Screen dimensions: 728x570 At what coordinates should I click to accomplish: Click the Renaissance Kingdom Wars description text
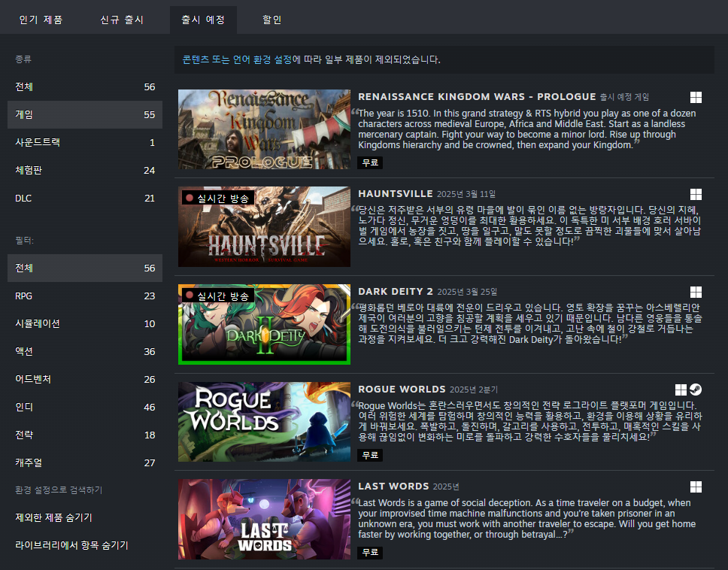coord(527,129)
